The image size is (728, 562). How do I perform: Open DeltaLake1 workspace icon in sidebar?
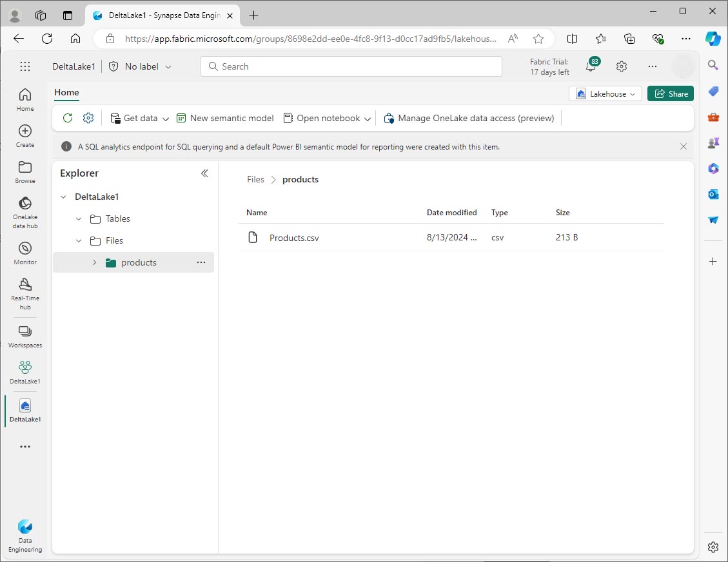[x=25, y=373]
